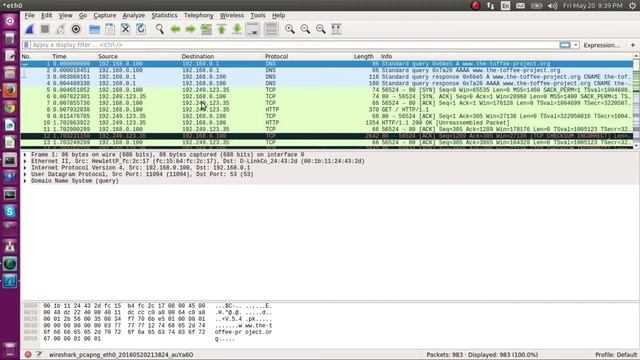Viewport: 640px width, 360px height.
Task: Open expert information status bar icon
Action: pos(28,354)
